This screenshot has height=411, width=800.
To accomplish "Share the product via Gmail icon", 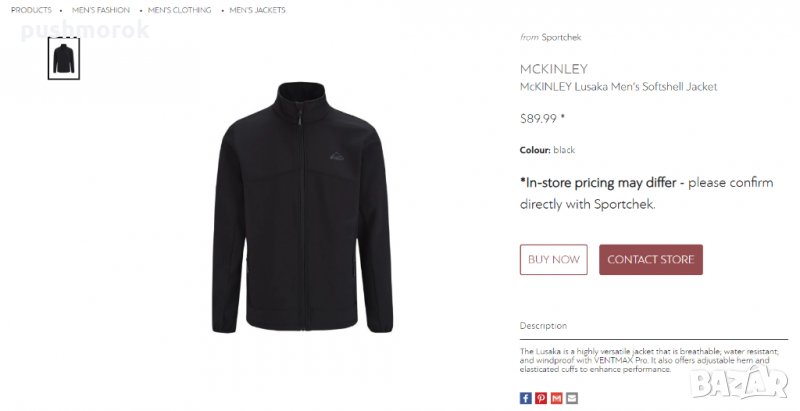I will pyautogui.click(x=557, y=398).
